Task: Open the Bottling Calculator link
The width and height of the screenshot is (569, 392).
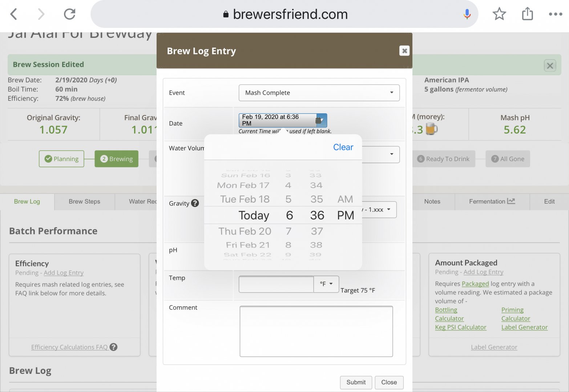Action: click(449, 314)
